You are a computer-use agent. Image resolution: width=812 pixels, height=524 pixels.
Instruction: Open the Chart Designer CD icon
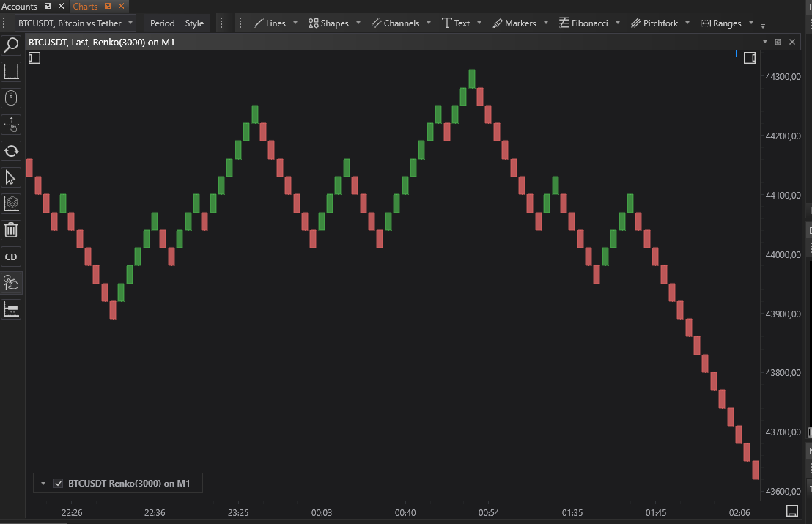(x=11, y=257)
